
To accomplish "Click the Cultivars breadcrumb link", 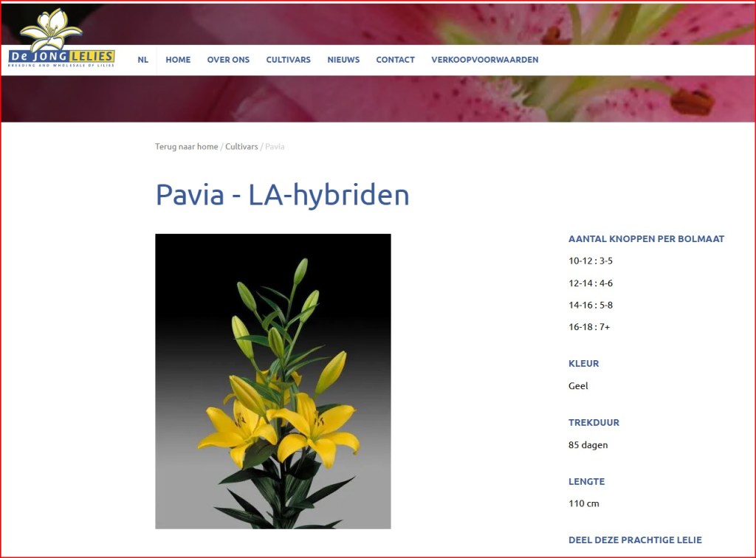I will [x=241, y=146].
